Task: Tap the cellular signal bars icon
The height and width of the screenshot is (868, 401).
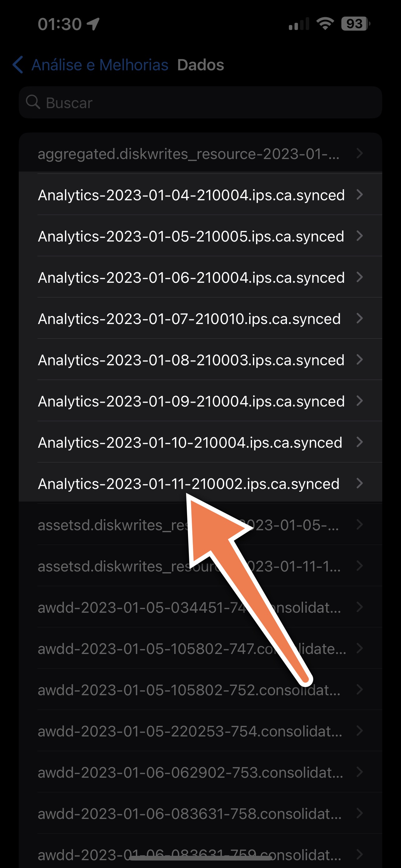Action: tap(299, 24)
